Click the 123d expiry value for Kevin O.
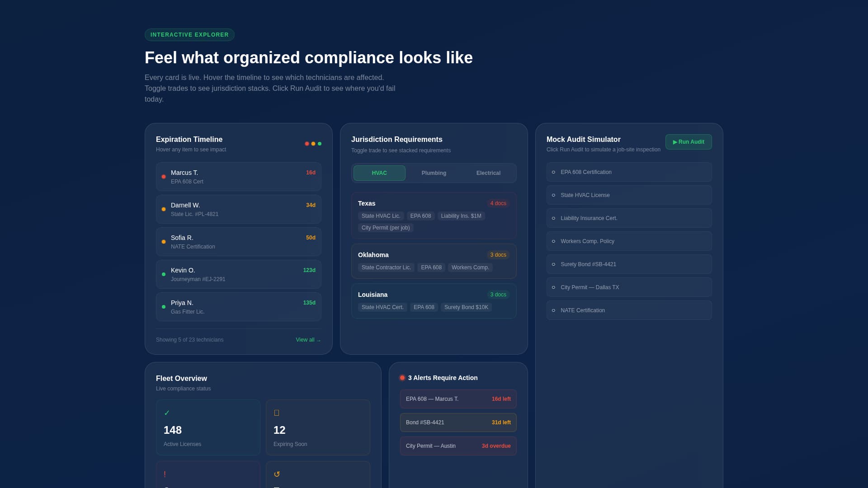 click(309, 270)
